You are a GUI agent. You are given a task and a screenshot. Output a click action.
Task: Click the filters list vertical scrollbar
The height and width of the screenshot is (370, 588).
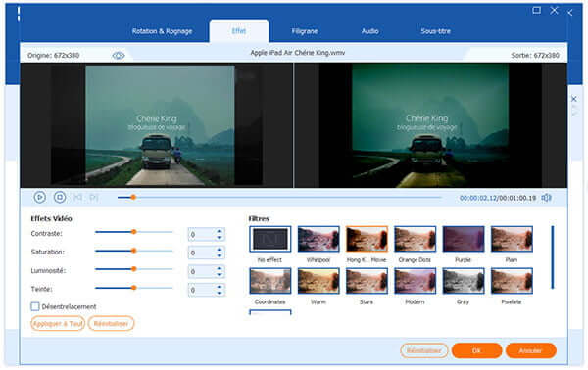tap(553, 257)
